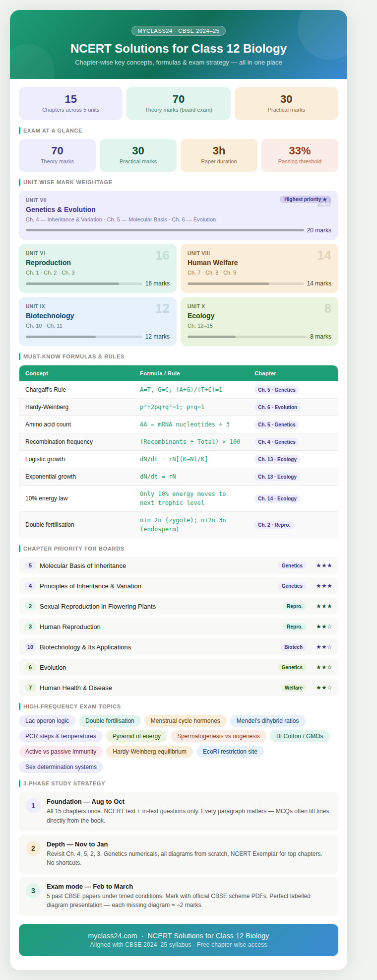Click the Ch. 14 · Ecology tag
The width and height of the screenshot is (377, 980).
tap(277, 498)
